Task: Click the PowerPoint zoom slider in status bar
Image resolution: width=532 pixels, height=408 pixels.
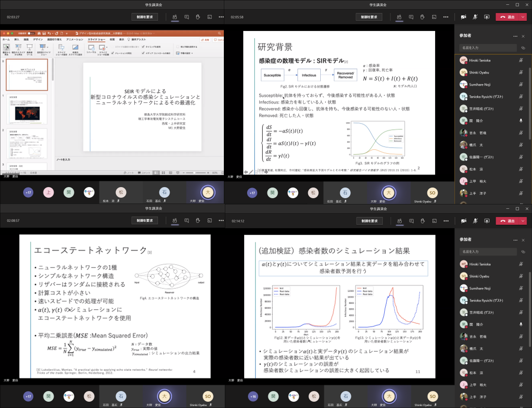Action: click(x=195, y=173)
